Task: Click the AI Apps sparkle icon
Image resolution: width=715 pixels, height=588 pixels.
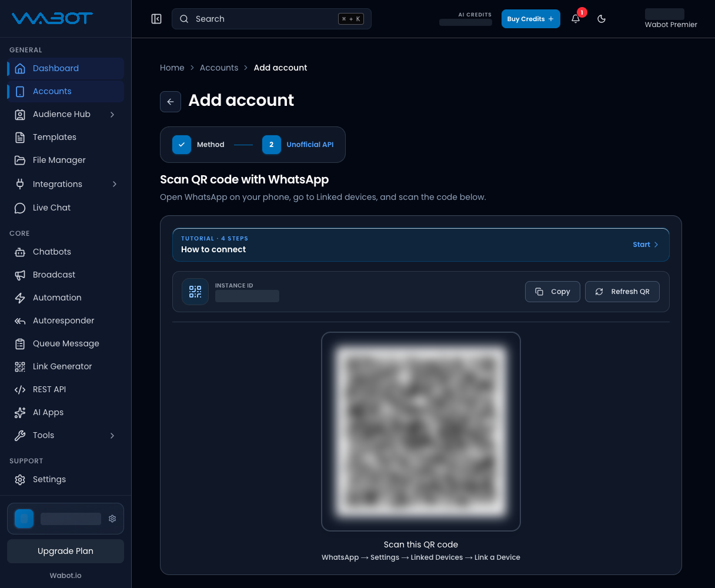Action: [x=20, y=412]
